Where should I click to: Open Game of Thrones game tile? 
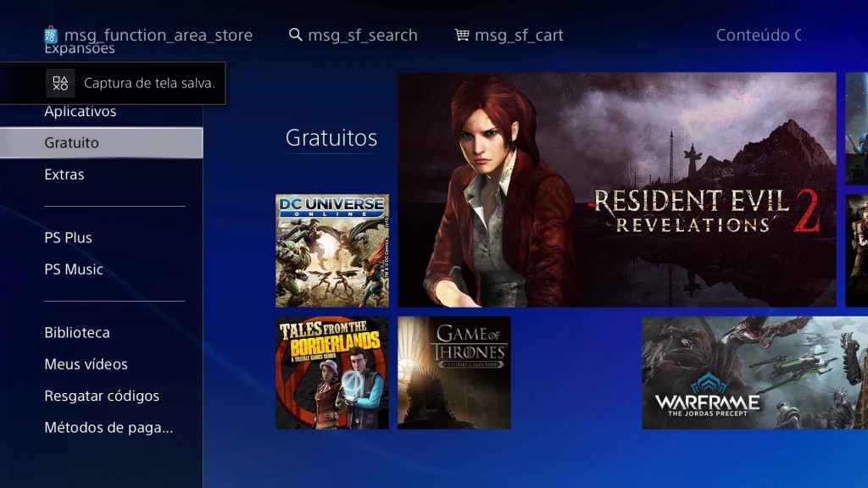(x=454, y=373)
